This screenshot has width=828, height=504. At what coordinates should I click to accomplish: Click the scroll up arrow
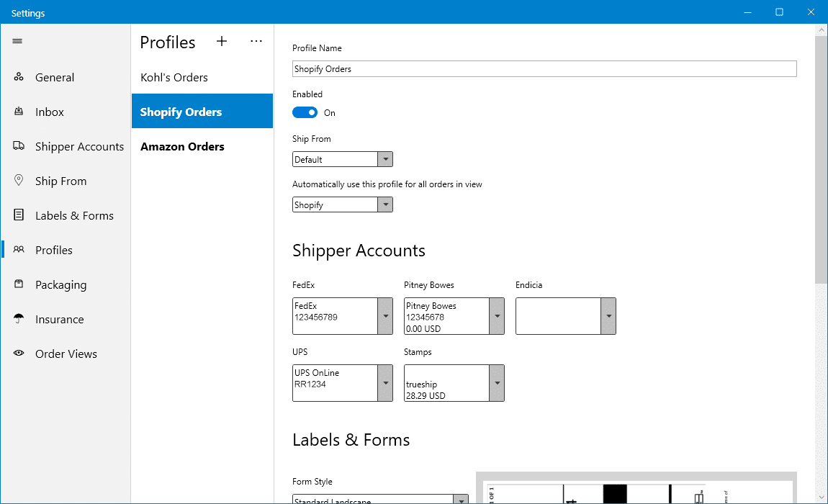coord(821,30)
